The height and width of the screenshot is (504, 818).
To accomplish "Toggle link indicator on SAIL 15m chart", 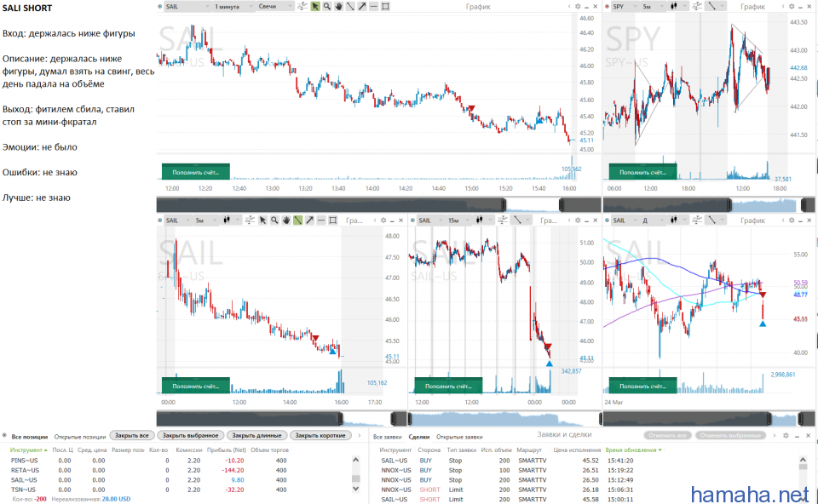I will point(412,220).
